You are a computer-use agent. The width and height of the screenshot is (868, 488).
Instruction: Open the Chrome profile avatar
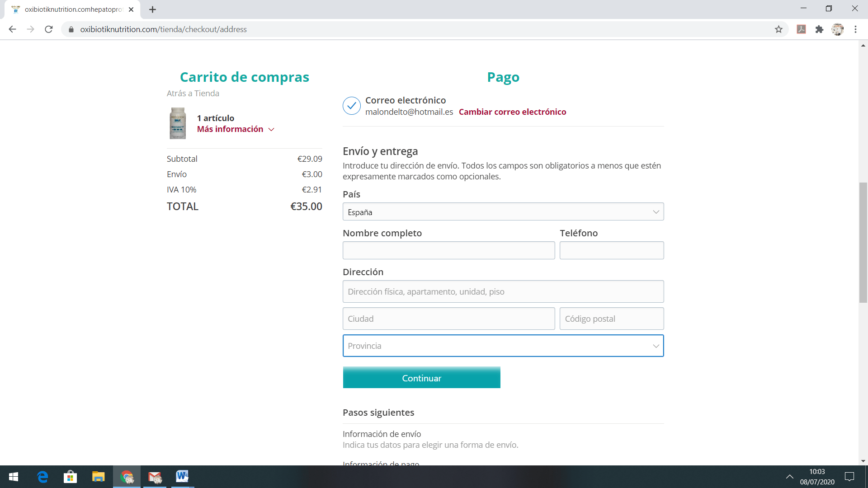837,29
